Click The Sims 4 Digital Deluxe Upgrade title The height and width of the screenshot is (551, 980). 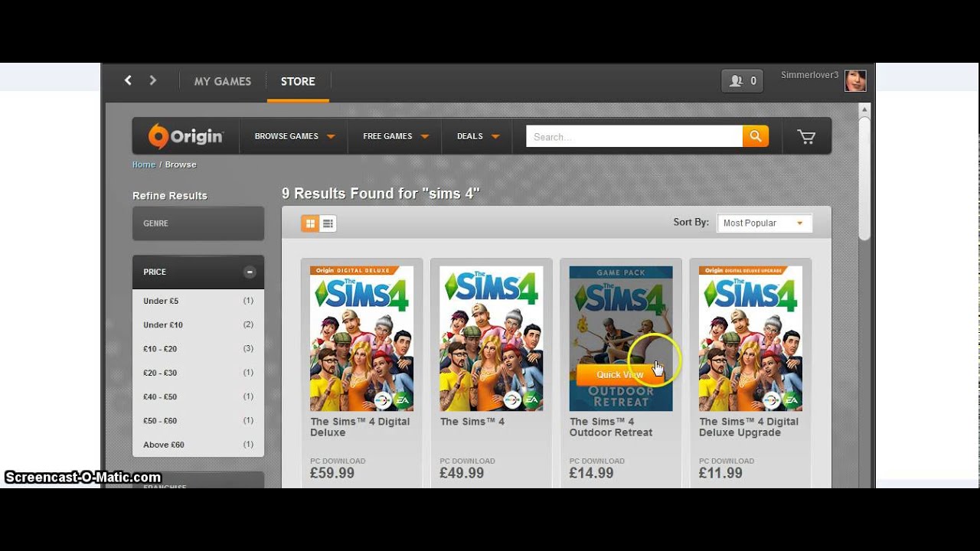[x=749, y=427]
